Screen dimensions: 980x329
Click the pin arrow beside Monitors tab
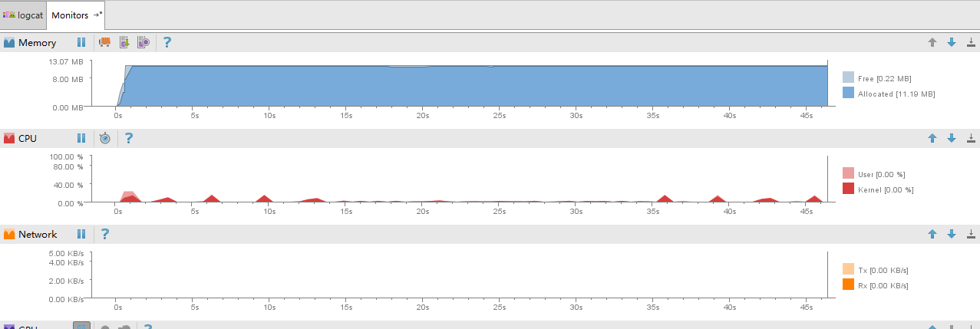pyautogui.click(x=97, y=15)
